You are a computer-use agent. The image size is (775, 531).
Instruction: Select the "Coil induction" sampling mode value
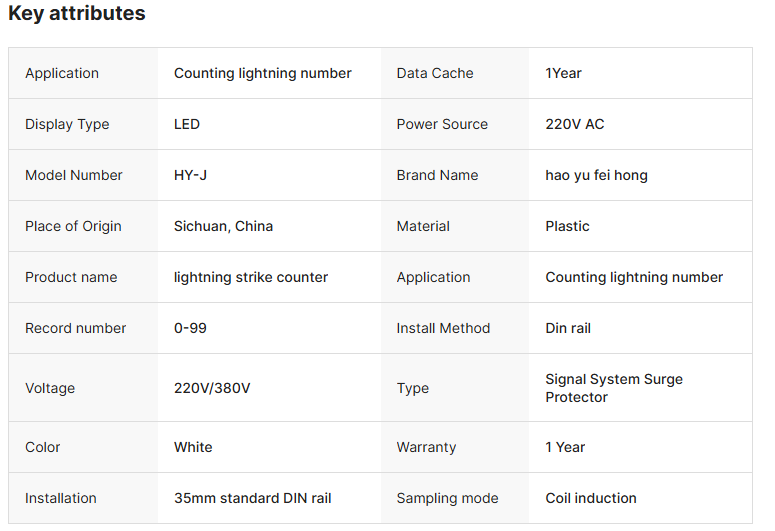(x=590, y=498)
